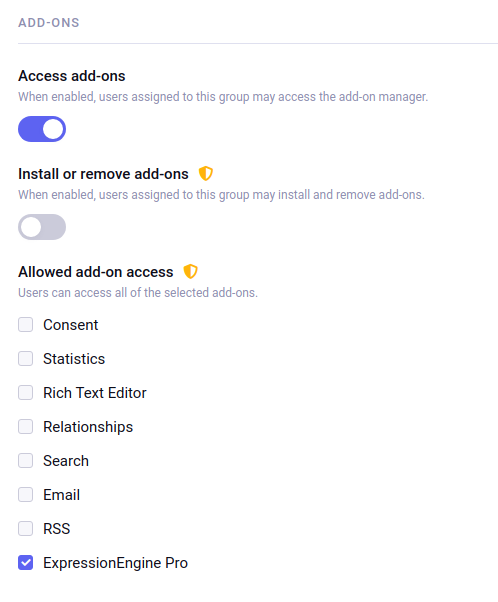Enable the Install or remove add-ons toggle

[42, 227]
